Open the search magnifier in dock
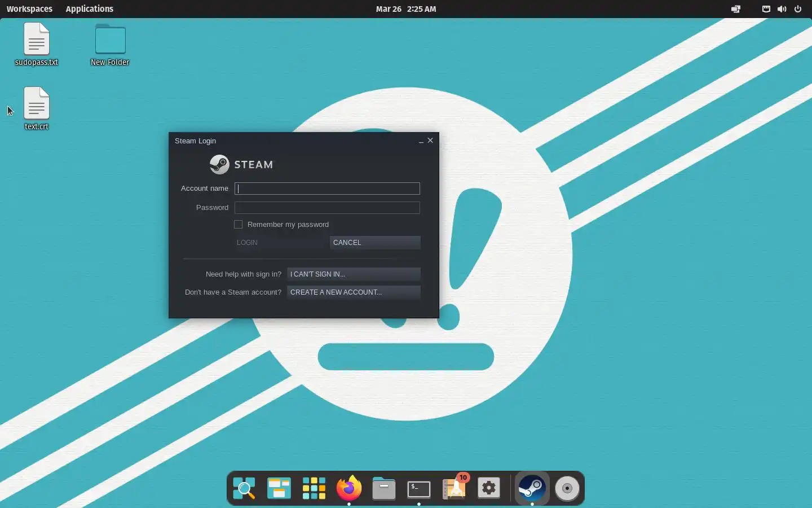Screen dimensions: 812x508 (244, 488)
